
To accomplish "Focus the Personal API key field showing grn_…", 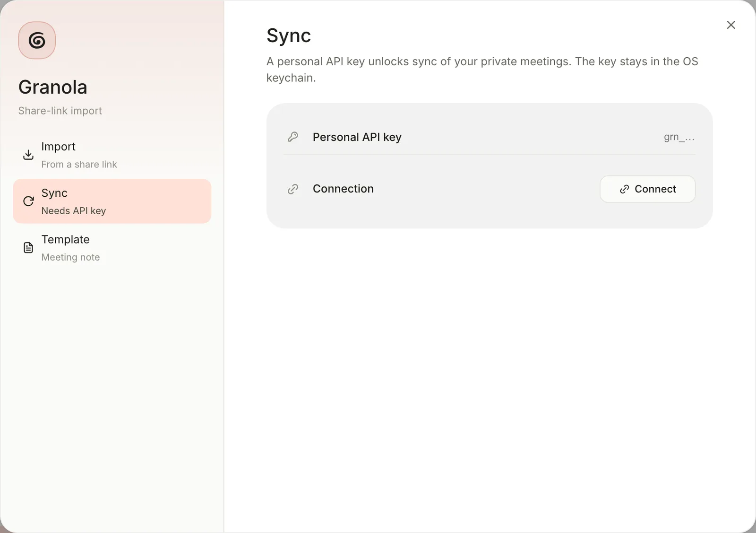I will pyautogui.click(x=679, y=137).
